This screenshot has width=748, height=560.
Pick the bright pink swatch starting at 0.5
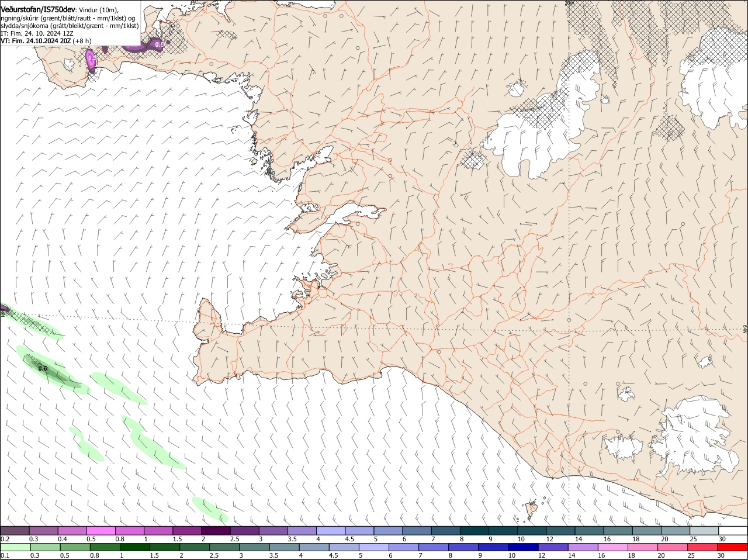[x=101, y=530]
